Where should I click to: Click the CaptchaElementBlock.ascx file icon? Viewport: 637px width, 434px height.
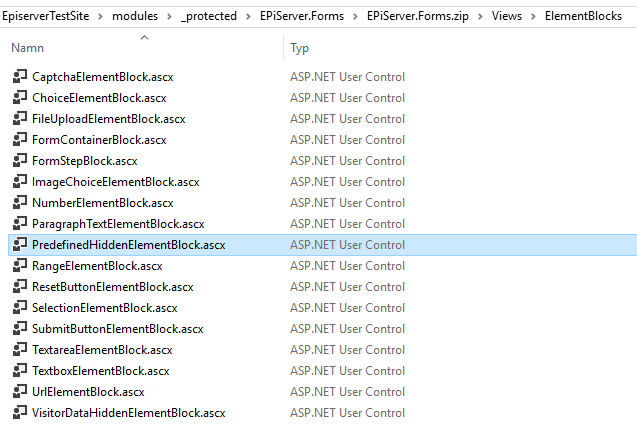[20, 76]
